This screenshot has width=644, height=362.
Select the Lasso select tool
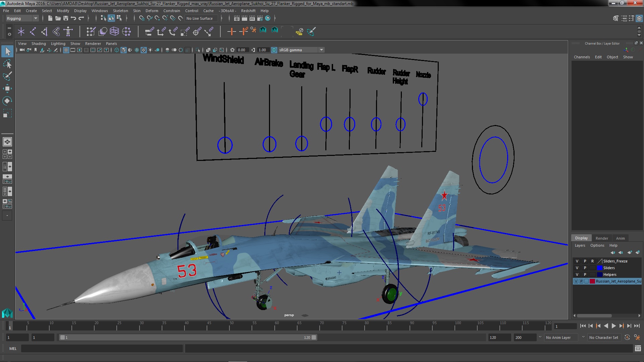coord(7,64)
